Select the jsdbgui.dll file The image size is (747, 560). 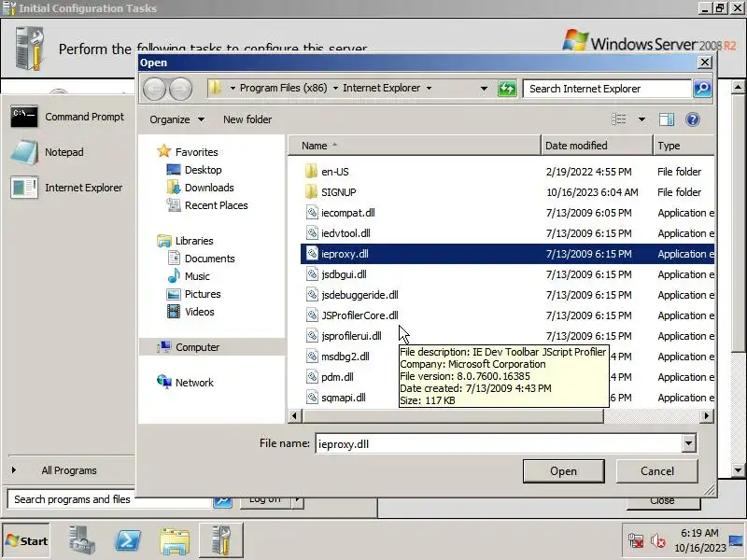(x=344, y=273)
